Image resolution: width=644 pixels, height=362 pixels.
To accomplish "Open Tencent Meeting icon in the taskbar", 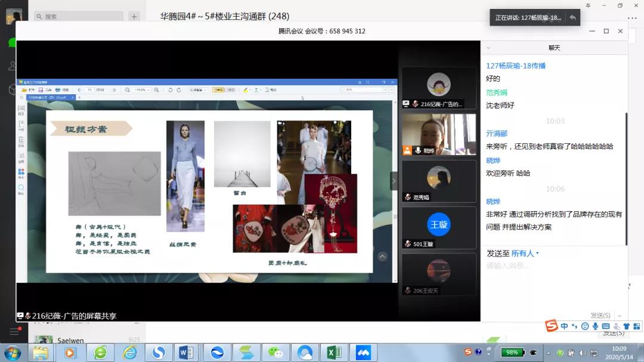I will click(363, 352).
